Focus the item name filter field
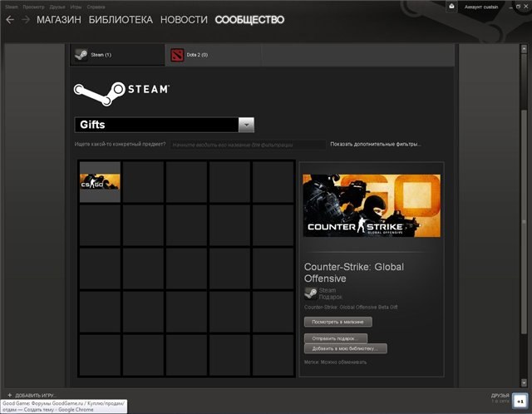This screenshot has width=532, height=414. click(248, 145)
